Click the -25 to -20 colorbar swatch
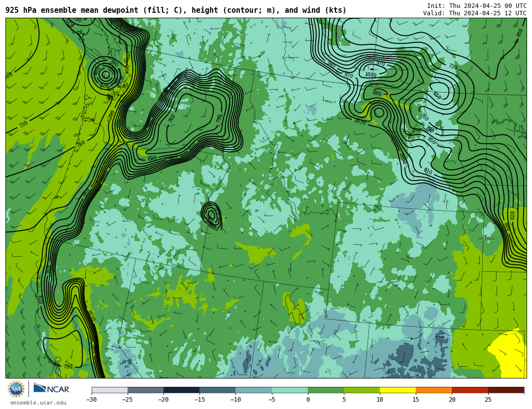Image resolution: width=532 pixels, height=409 pixels. (x=145, y=390)
